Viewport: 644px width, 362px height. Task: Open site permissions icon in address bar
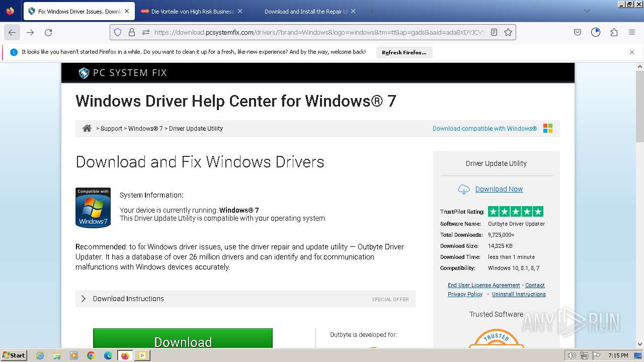146,32
